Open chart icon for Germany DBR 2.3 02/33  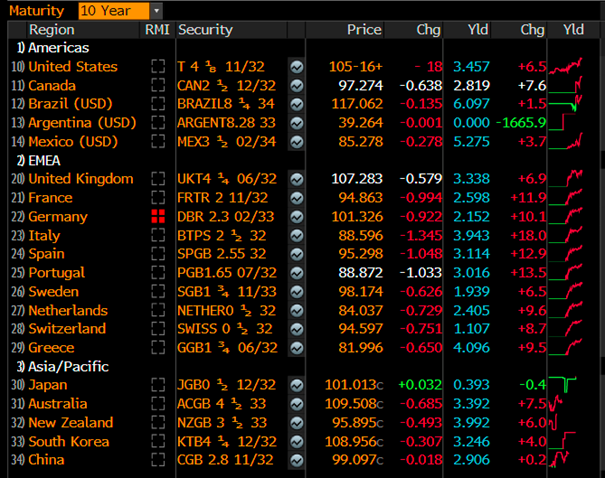click(x=296, y=217)
